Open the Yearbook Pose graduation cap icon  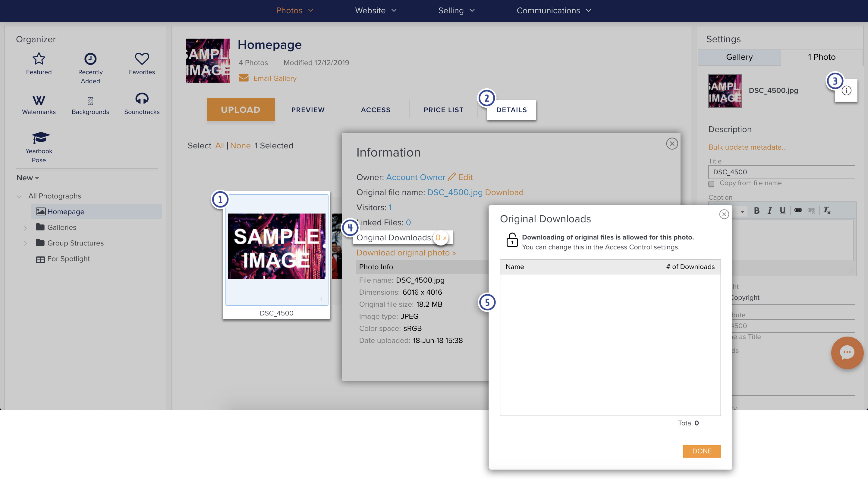[41, 138]
